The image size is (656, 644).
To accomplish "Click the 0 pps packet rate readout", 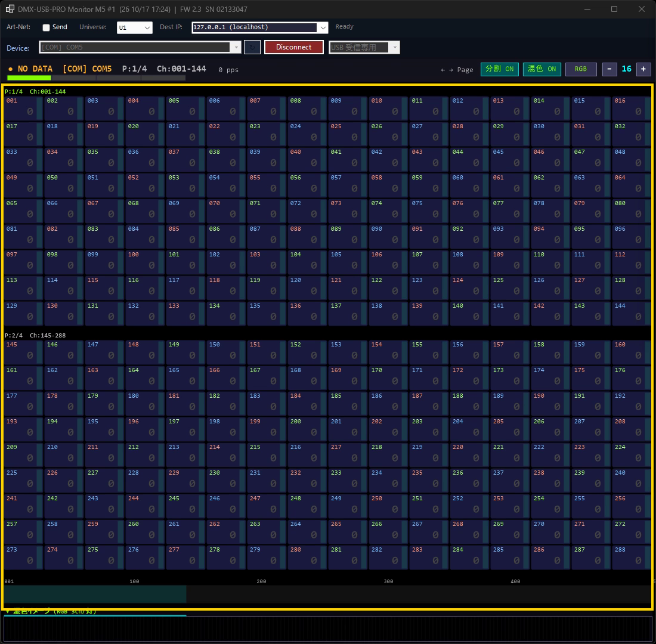I will coord(228,70).
